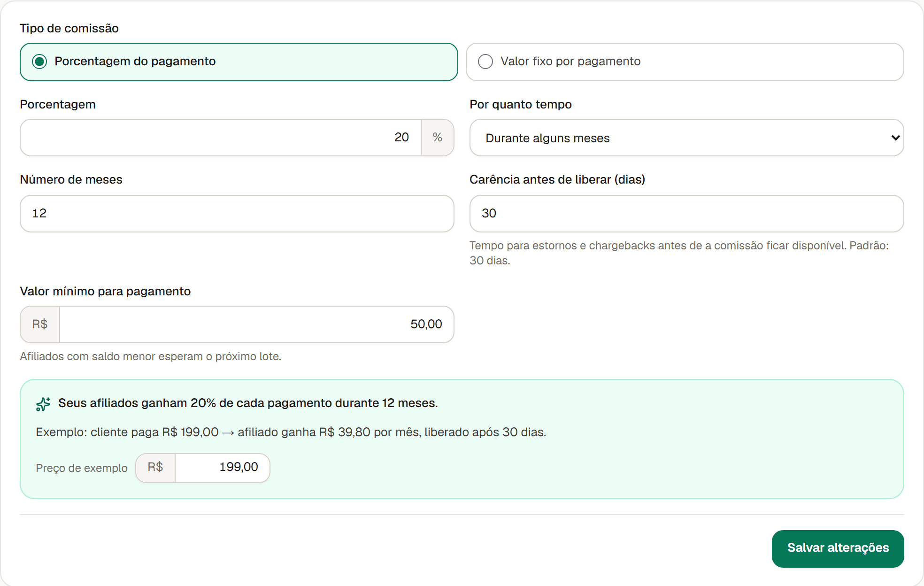Click 'Salvar alterações' button
Screen dimensions: 924x586
(x=838, y=548)
